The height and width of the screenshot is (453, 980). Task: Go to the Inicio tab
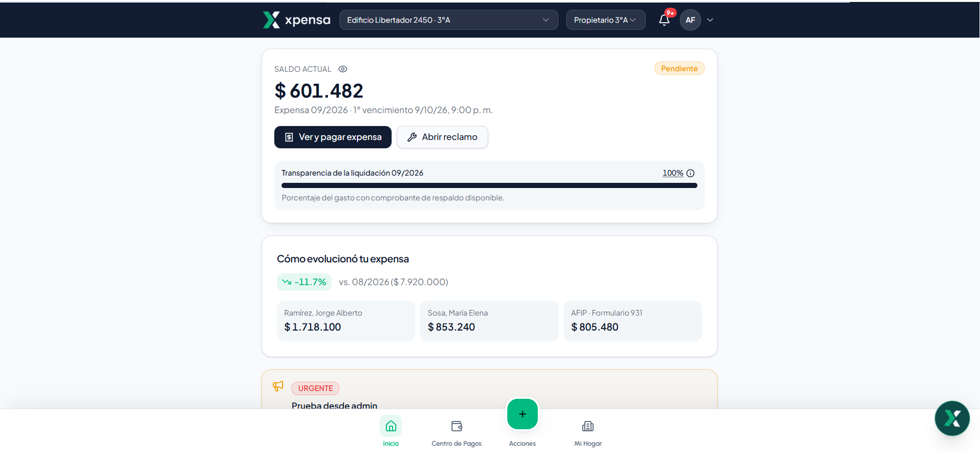click(x=391, y=432)
